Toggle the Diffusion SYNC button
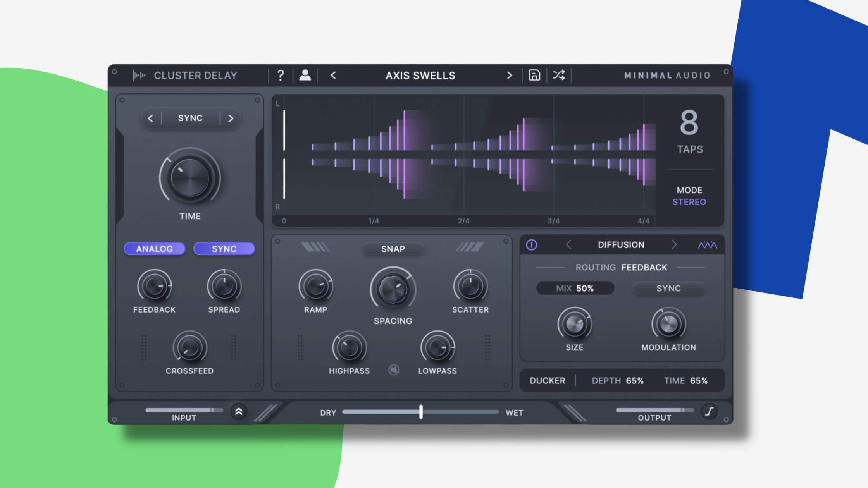The image size is (868, 488). (668, 288)
